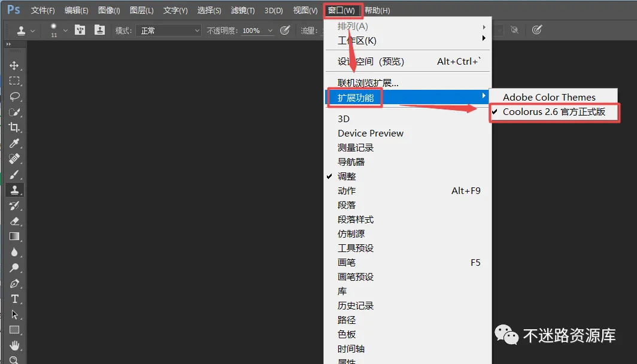637x364 pixels.
Task: Open the 文字(Y) menu
Action: (175, 10)
